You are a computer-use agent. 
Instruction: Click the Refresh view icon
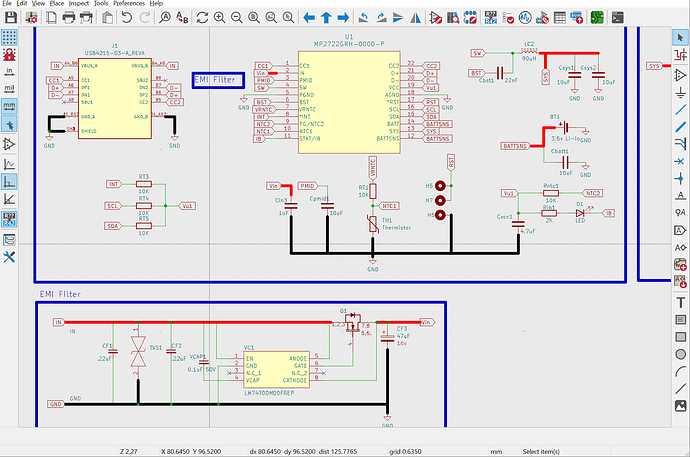203,18
